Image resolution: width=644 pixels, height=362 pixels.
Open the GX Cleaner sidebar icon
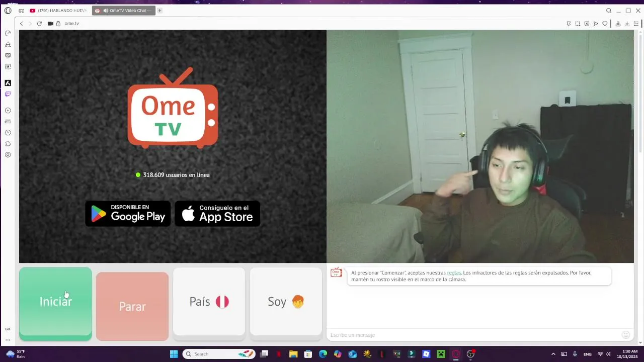coord(8,44)
